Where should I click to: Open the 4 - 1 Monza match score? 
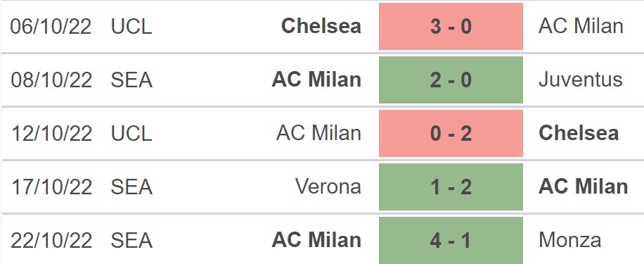point(451,240)
